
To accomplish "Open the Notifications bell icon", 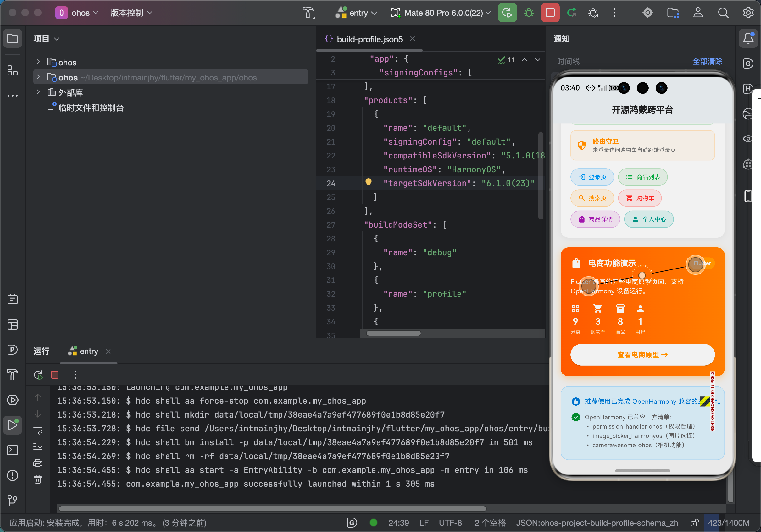I will pyautogui.click(x=748, y=38).
